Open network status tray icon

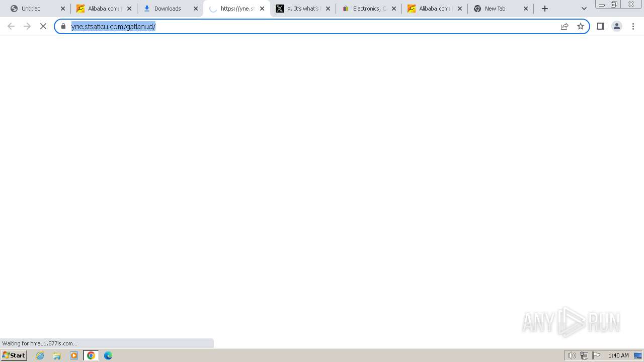[x=584, y=355]
